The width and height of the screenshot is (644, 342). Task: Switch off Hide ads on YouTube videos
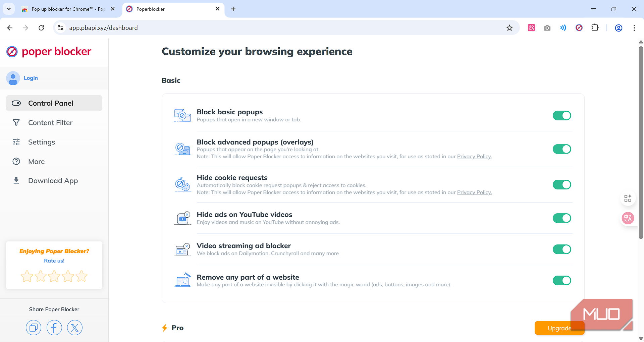[562, 218]
